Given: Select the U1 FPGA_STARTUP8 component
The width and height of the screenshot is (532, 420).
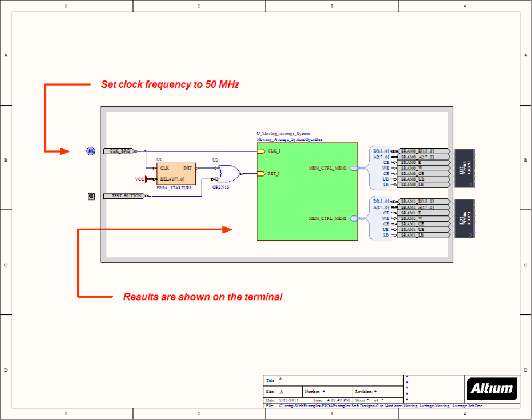Looking at the screenshot, I should click(x=176, y=173).
